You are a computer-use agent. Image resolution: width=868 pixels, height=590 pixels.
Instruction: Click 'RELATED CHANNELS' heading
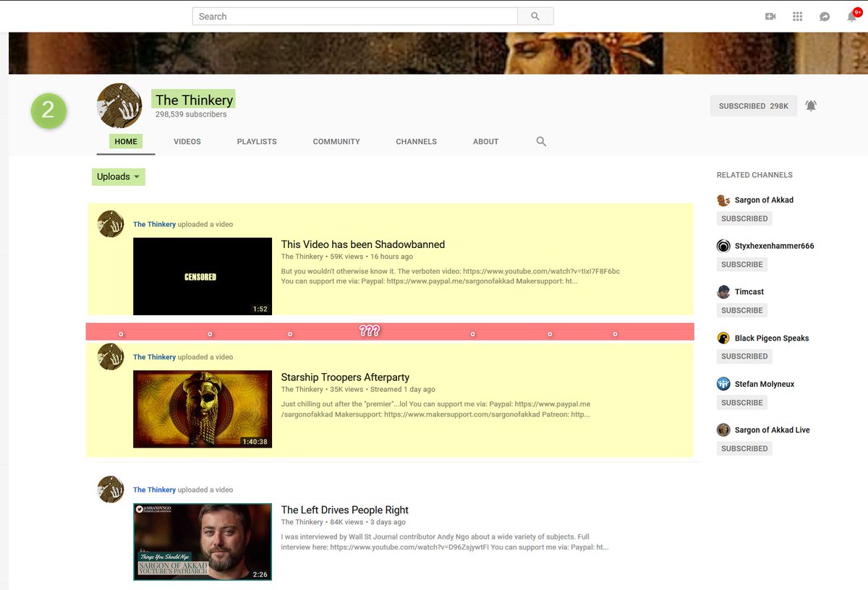tap(754, 175)
